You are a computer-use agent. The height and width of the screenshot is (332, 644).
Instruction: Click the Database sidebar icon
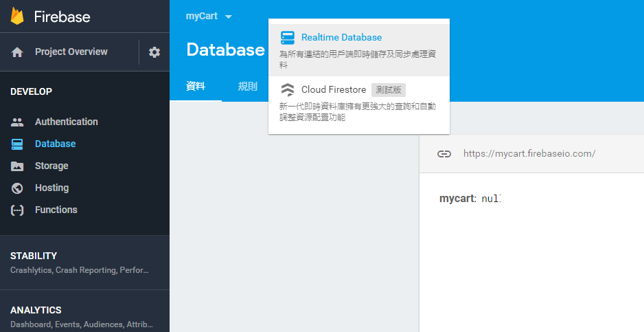(17, 144)
